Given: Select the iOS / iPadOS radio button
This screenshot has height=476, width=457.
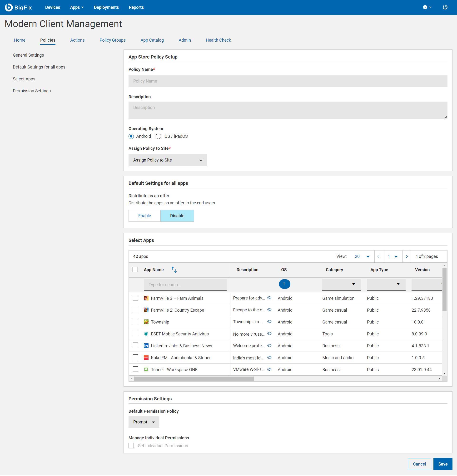Looking at the screenshot, I should (x=159, y=136).
